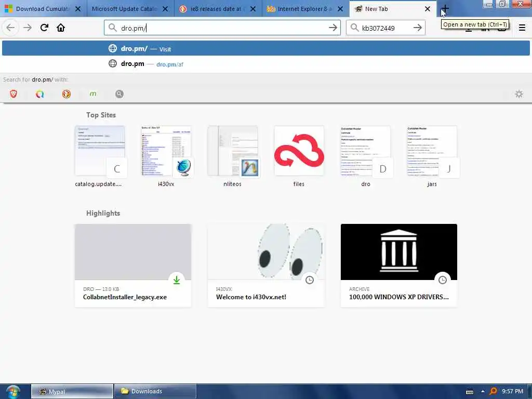Click the 9:57 PM clock
Screen dimensions: 532x399
pos(512,392)
